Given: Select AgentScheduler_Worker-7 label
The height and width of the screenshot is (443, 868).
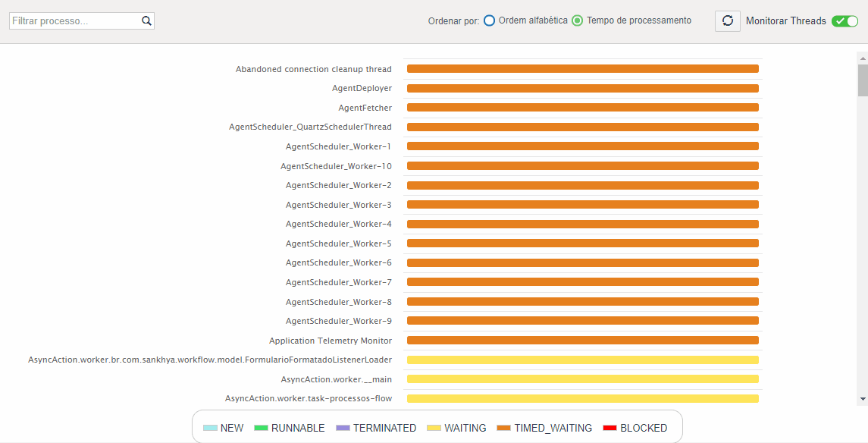Looking at the screenshot, I should [x=339, y=282].
